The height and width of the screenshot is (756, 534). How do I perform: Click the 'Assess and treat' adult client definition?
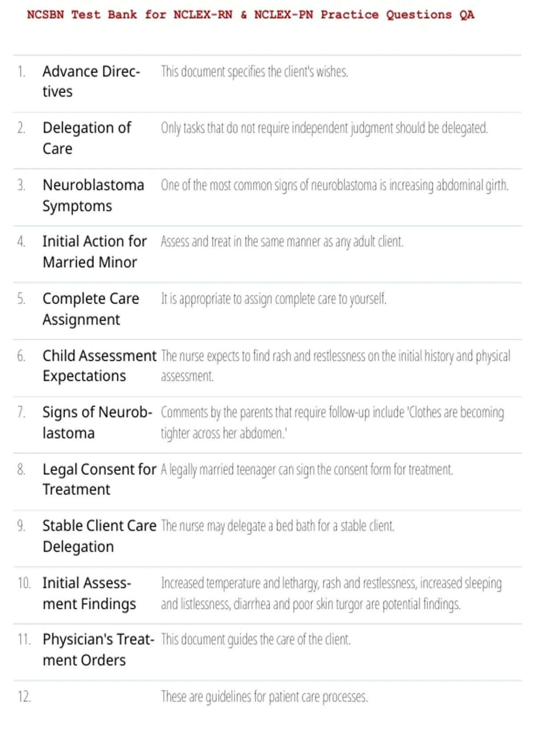(x=282, y=241)
